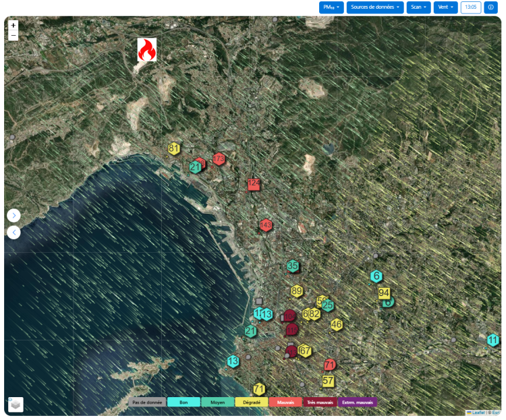506x420 pixels.
Task: Click the Dégradé legend swatch
Action: 252,402
